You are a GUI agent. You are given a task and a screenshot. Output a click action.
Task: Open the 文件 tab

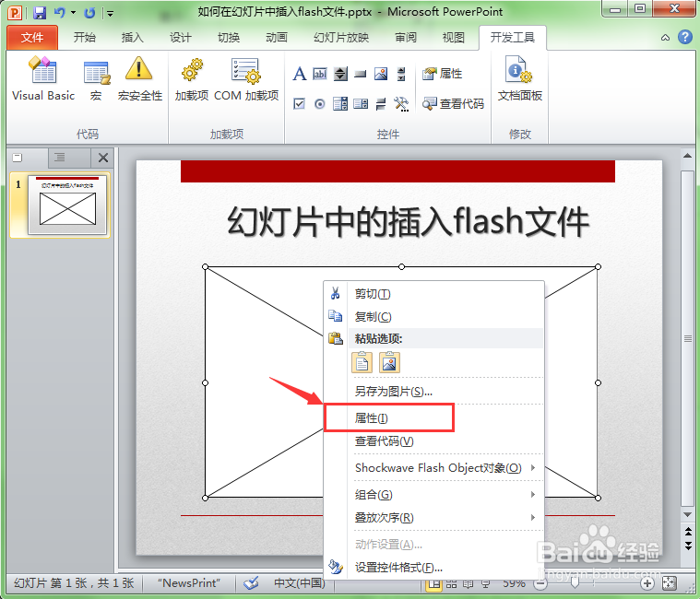coord(32,38)
